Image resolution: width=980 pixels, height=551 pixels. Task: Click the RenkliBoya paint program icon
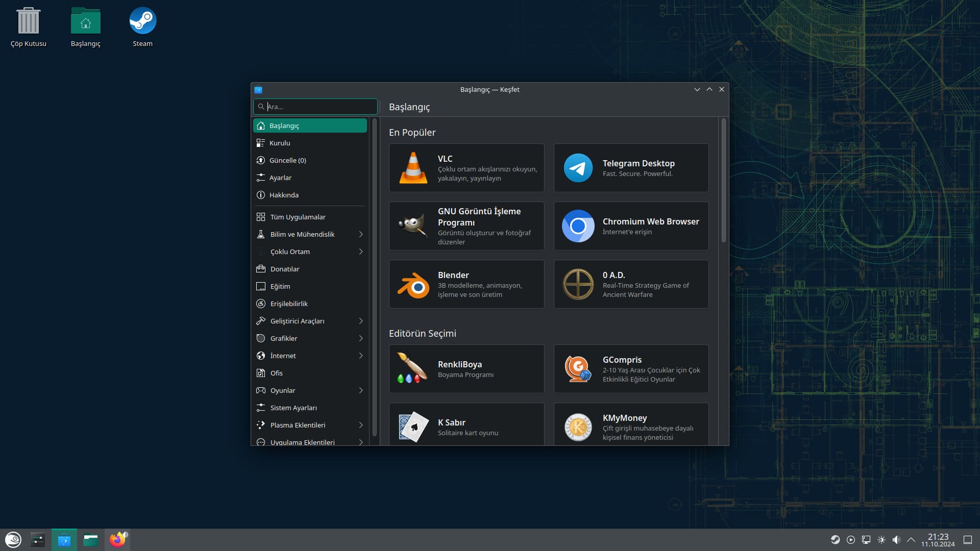(x=412, y=368)
